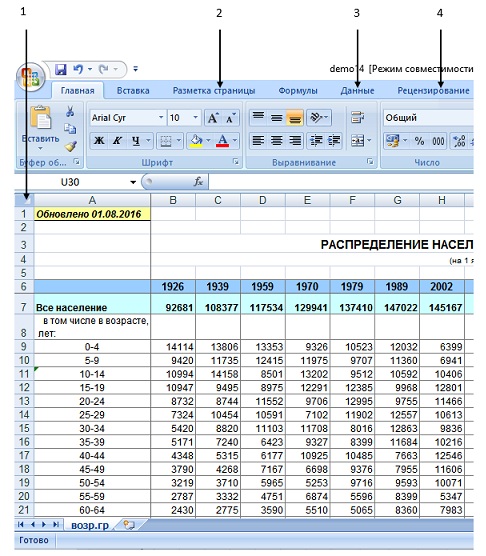Click the Increase Font Size icon

tap(213, 118)
